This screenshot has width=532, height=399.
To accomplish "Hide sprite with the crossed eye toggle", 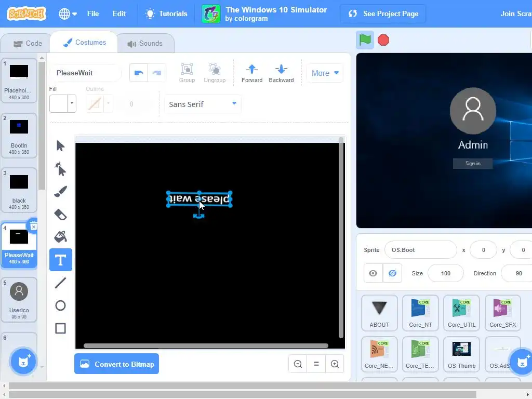I will (x=392, y=273).
